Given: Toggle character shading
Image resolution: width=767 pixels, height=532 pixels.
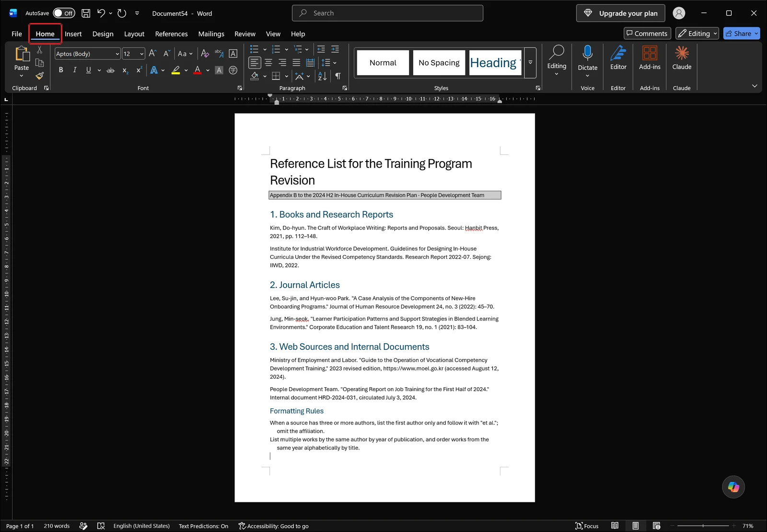Looking at the screenshot, I should [x=219, y=70].
